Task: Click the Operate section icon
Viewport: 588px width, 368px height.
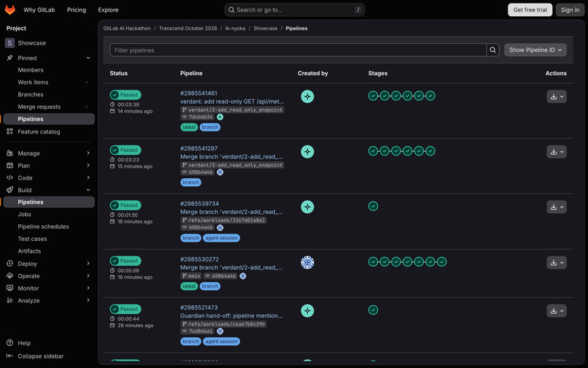Action: (9, 275)
